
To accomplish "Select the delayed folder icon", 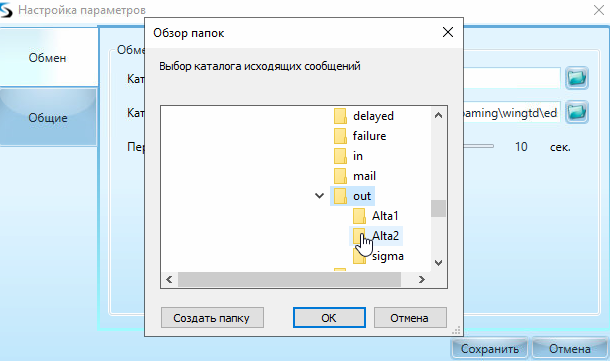I will [x=340, y=116].
